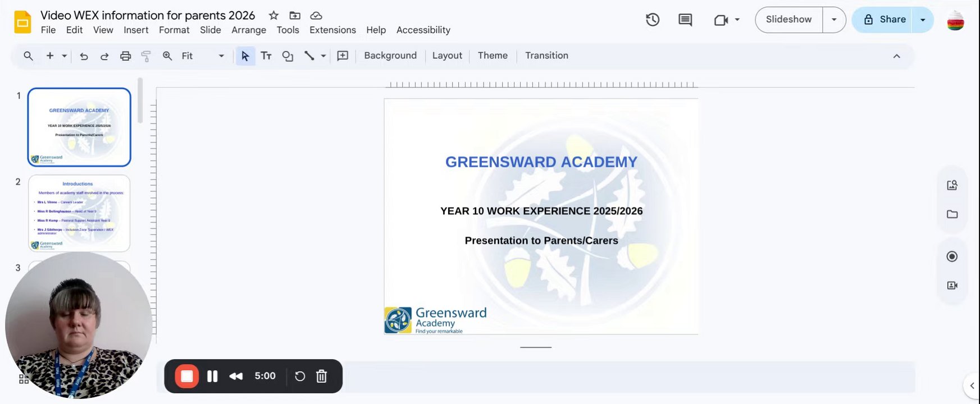This screenshot has height=404, width=980.
Task: Rewind the recording
Action: [x=236, y=376]
